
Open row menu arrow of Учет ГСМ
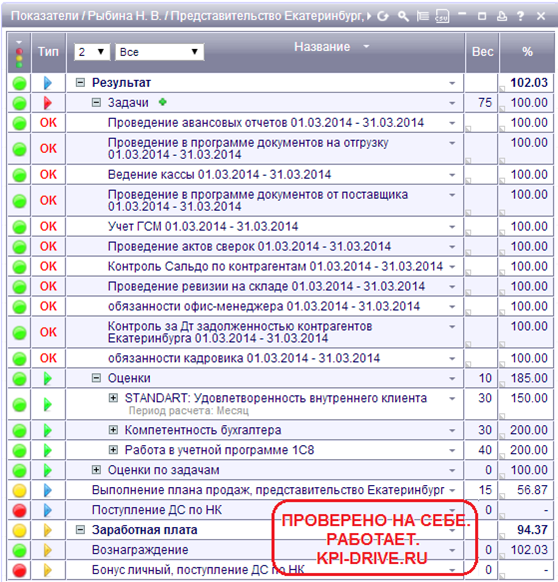click(x=452, y=227)
